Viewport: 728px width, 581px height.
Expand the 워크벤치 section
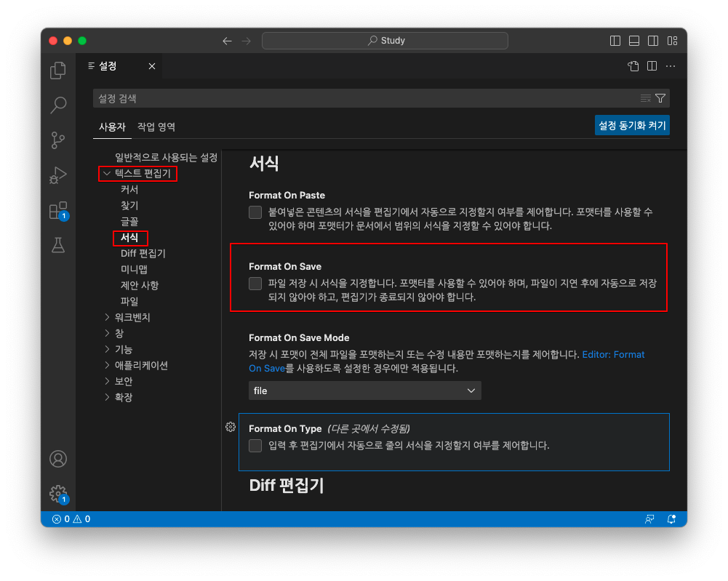pyautogui.click(x=107, y=317)
